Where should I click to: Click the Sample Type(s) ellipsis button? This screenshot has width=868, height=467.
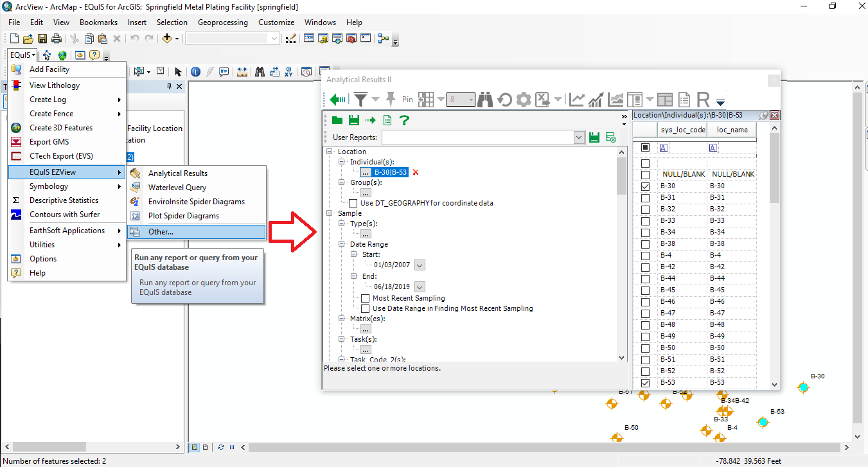(366, 234)
